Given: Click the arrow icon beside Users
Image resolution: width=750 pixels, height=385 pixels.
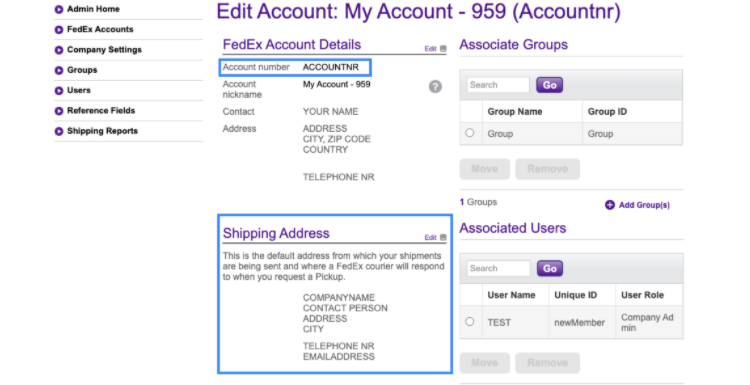Looking at the screenshot, I should pyautogui.click(x=59, y=90).
